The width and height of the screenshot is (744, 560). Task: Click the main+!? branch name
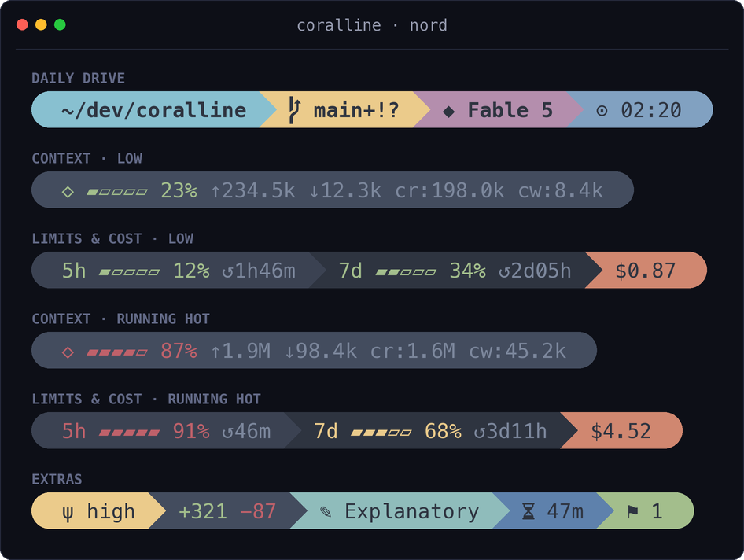tap(356, 110)
